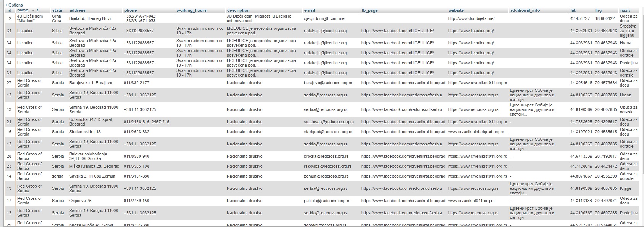
Task: Sort table by id column header
Action: (10, 10)
